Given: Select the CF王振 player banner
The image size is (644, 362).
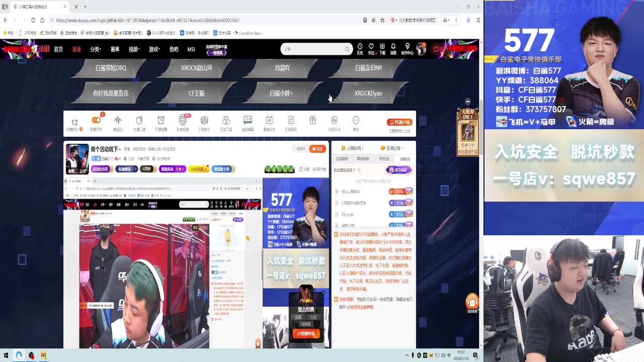Looking at the screenshot, I should [197, 93].
